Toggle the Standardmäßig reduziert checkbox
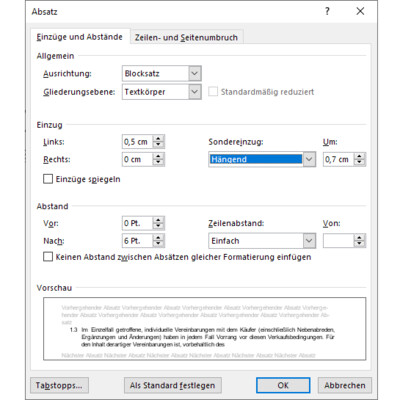Screen dimensions: 400x400 click(213, 92)
